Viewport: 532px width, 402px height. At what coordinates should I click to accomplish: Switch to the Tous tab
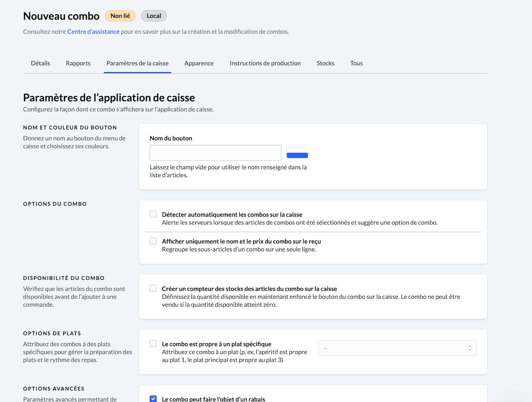[356, 63]
